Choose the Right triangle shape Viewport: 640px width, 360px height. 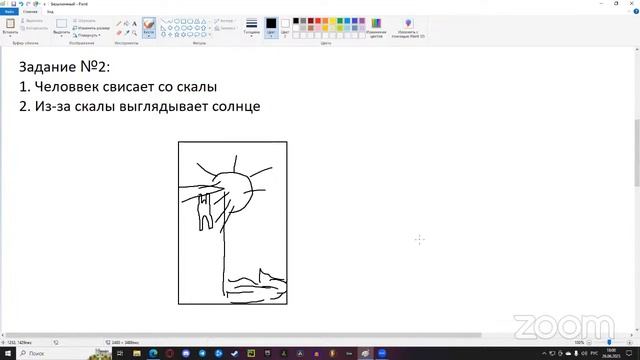tap(163, 28)
